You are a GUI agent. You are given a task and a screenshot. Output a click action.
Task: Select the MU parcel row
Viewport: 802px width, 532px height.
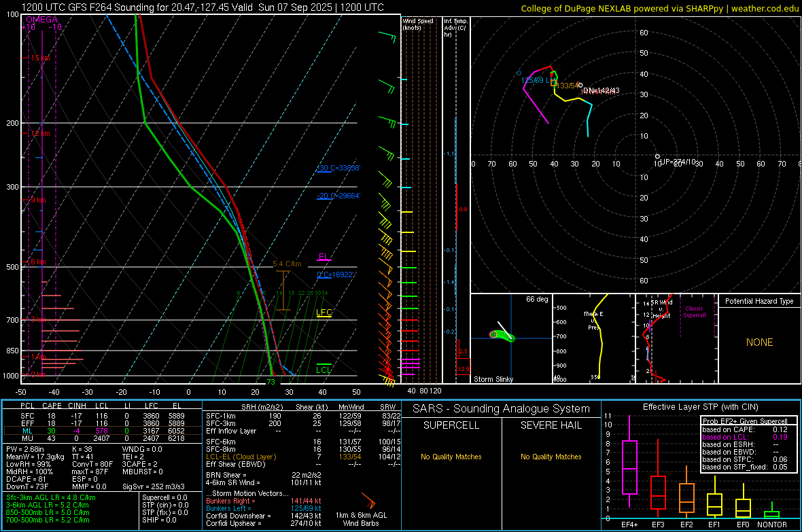[103, 438]
